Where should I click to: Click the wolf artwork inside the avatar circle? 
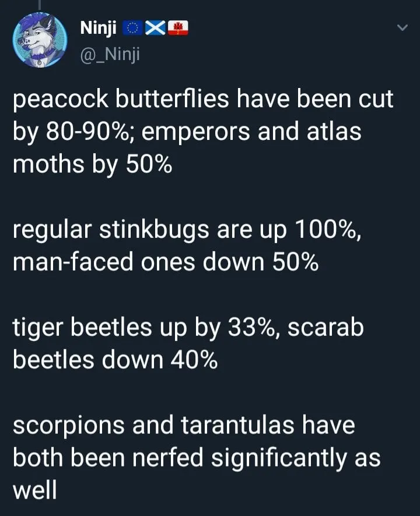tap(40, 41)
